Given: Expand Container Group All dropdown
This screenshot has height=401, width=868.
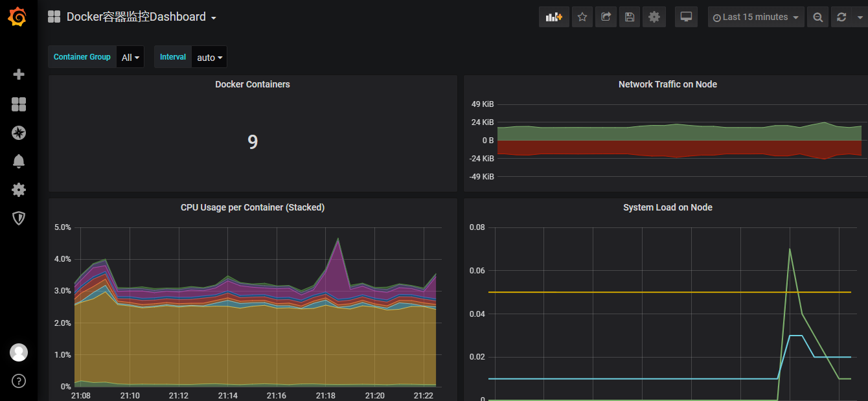Looking at the screenshot, I should pos(130,58).
